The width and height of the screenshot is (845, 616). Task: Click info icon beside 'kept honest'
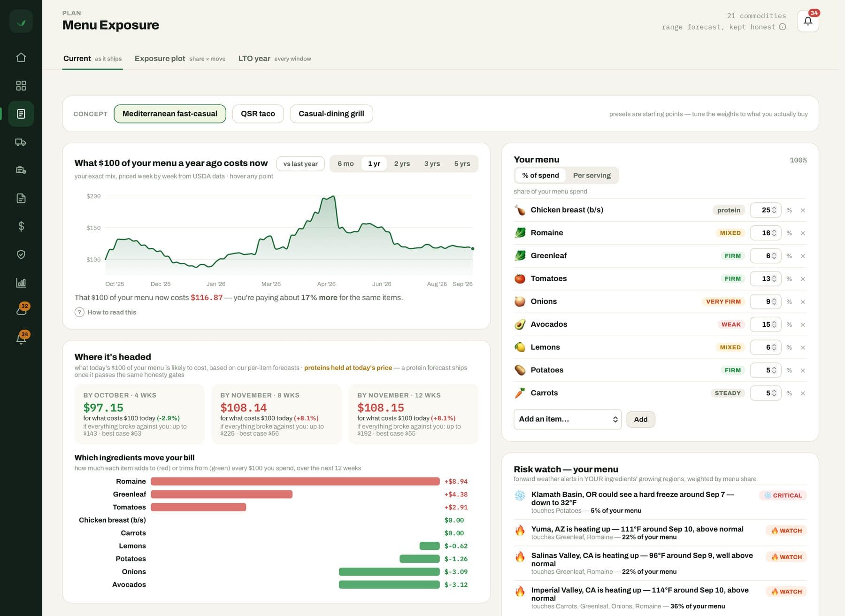pos(783,27)
